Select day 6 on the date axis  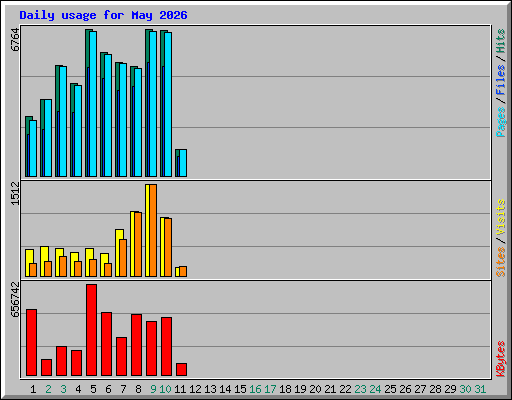[108, 389]
